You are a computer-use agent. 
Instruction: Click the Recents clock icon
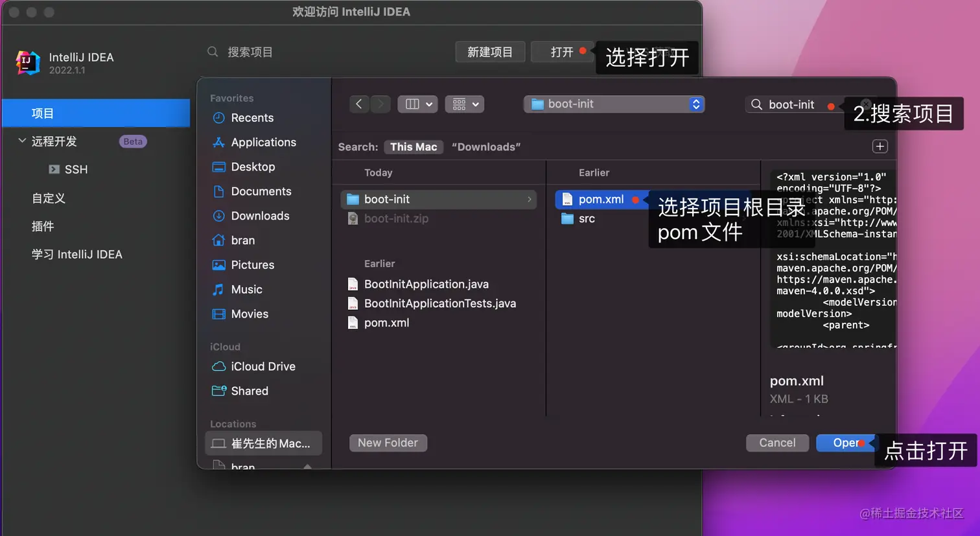pyautogui.click(x=219, y=118)
